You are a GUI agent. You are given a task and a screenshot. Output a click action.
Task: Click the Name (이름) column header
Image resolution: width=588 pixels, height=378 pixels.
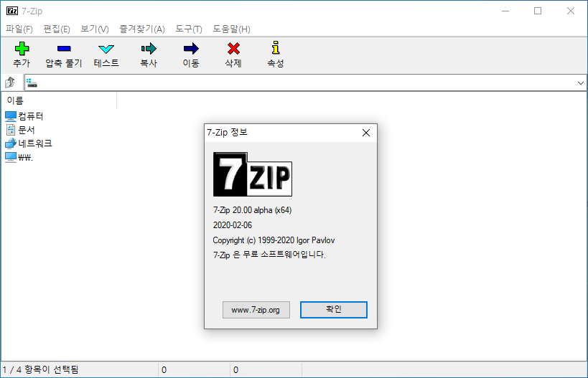coord(60,100)
